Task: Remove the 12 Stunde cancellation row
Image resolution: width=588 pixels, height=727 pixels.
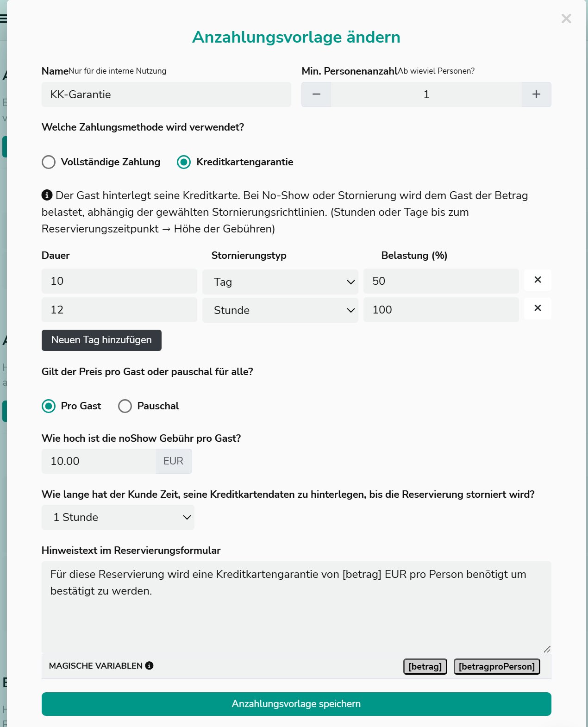Action: pyautogui.click(x=538, y=308)
